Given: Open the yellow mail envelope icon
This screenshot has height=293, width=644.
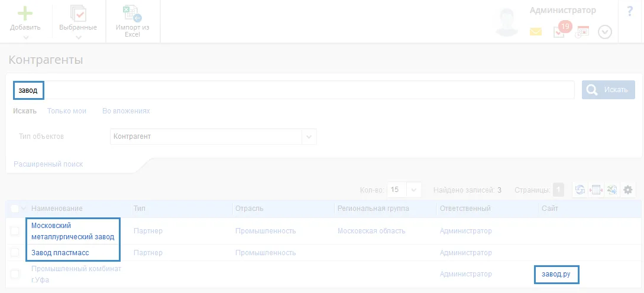Looking at the screenshot, I should pyautogui.click(x=536, y=31).
